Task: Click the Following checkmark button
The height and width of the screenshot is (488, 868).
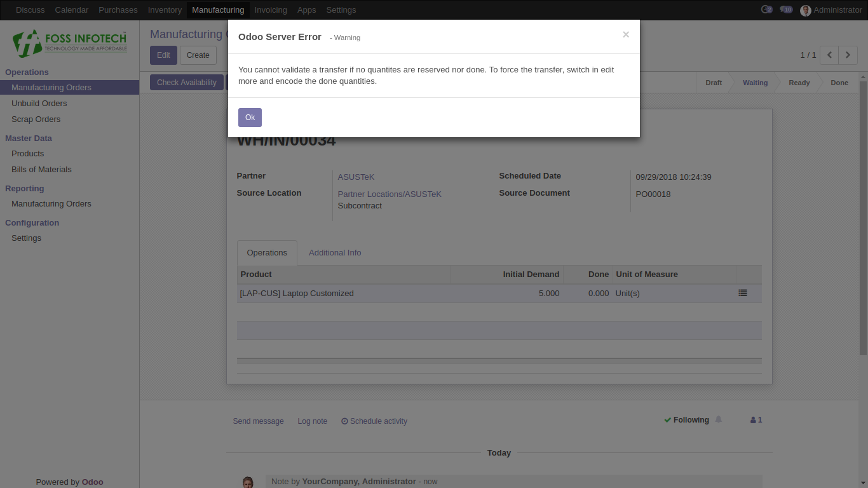Action: (x=686, y=420)
